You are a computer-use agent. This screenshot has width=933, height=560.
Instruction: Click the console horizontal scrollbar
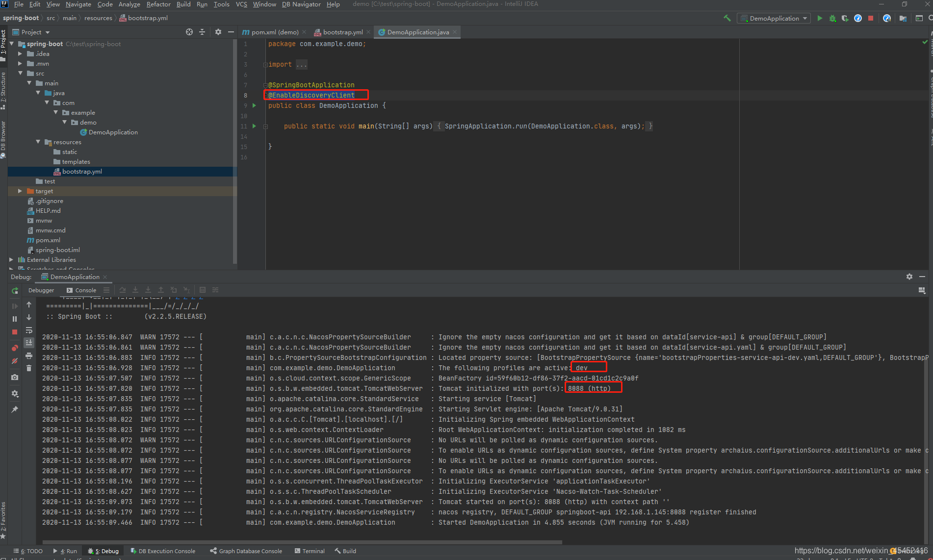pyautogui.click(x=302, y=542)
